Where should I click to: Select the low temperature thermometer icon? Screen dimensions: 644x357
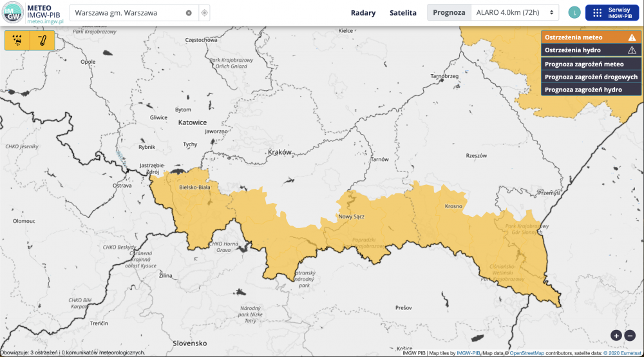[43, 41]
